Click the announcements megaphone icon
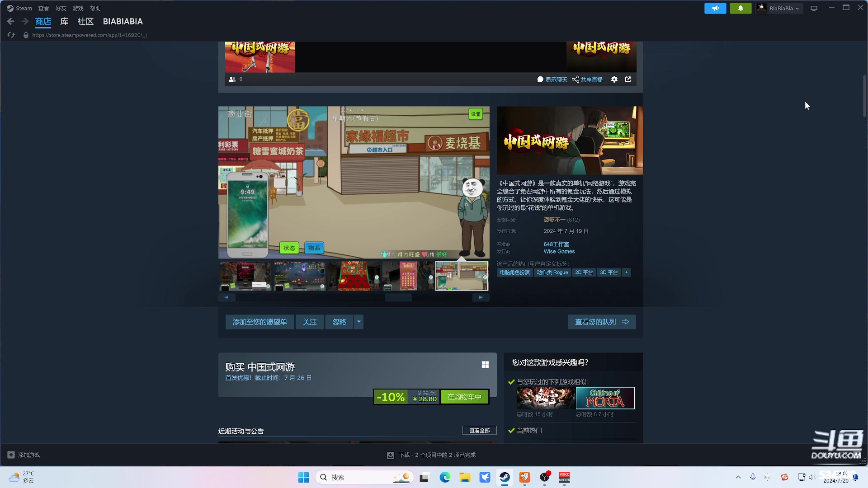 click(715, 8)
